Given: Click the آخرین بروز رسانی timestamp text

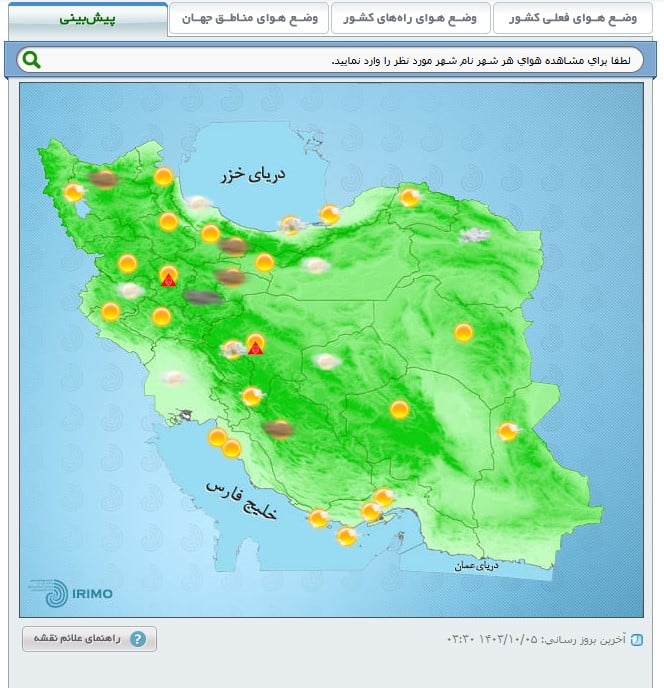Looking at the screenshot, I should click(536, 639).
